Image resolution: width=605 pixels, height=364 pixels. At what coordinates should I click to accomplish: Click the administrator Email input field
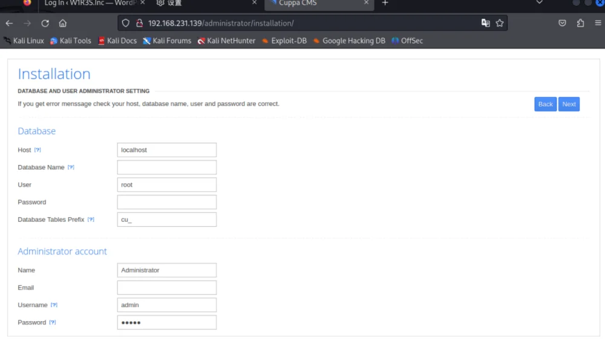point(167,288)
